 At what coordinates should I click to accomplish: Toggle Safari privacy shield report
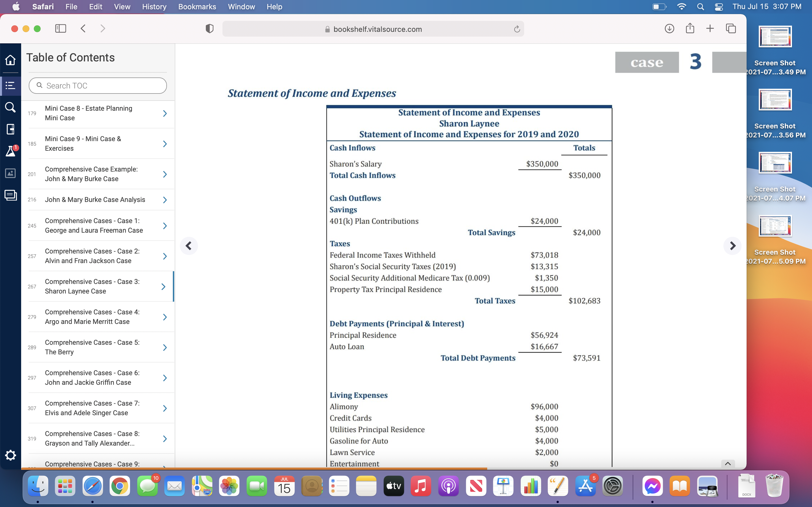209,29
